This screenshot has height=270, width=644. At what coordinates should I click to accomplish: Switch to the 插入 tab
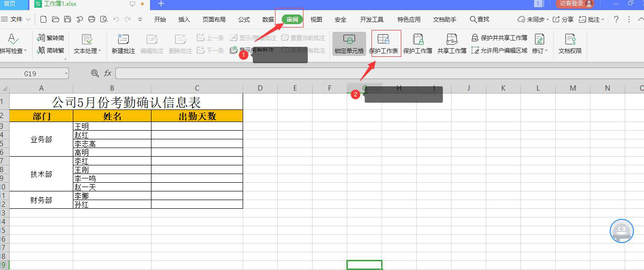(x=184, y=19)
